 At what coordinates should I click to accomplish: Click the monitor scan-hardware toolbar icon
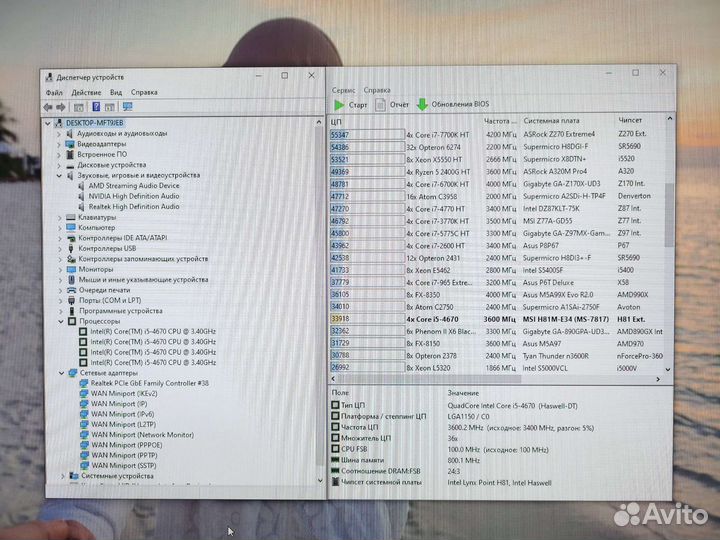click(x=127, y=107)
